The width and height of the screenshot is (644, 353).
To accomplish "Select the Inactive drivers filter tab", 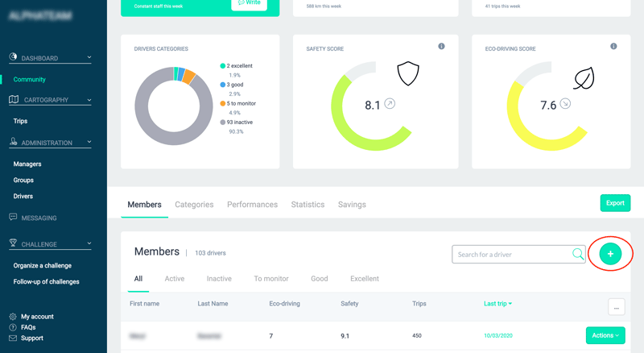I will click(219, 279).
